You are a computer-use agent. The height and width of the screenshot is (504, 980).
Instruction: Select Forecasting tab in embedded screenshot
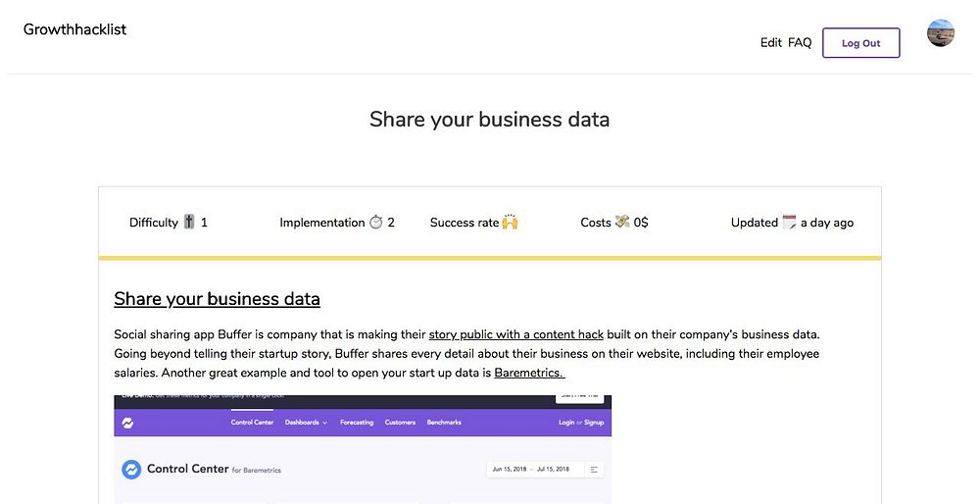tap(357, 423)
